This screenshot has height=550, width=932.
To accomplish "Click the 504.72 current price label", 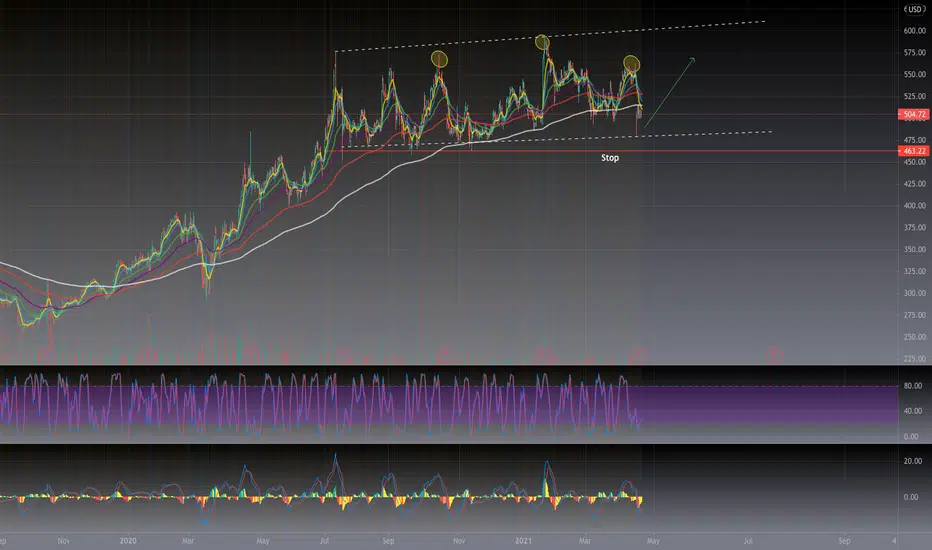I will coord(914,114).
